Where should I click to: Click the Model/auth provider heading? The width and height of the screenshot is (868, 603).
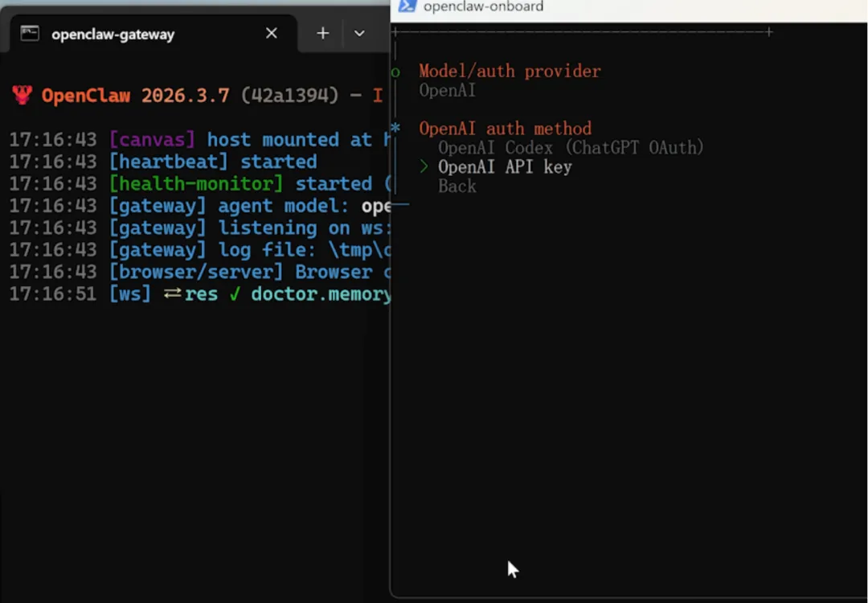click(x=510, y=71)
